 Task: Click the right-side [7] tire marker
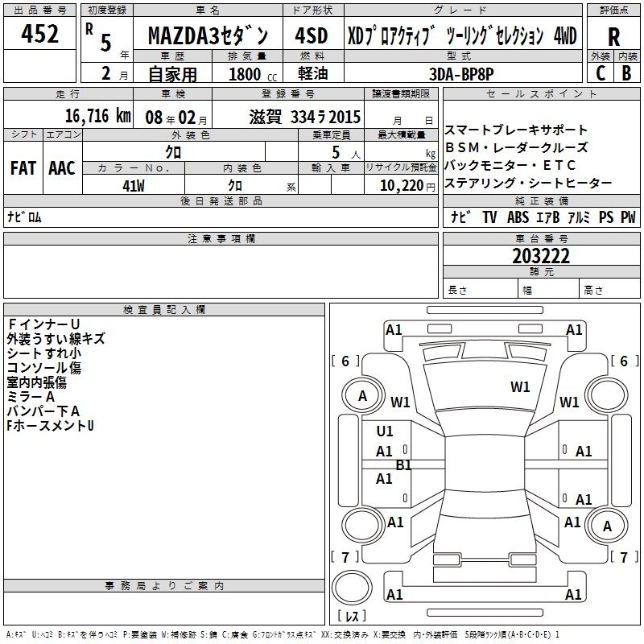pos(623,557)
